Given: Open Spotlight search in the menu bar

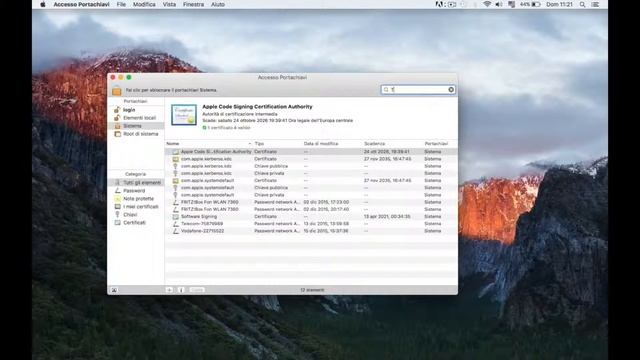Looking at the screenshot, I should coord(582,4).
